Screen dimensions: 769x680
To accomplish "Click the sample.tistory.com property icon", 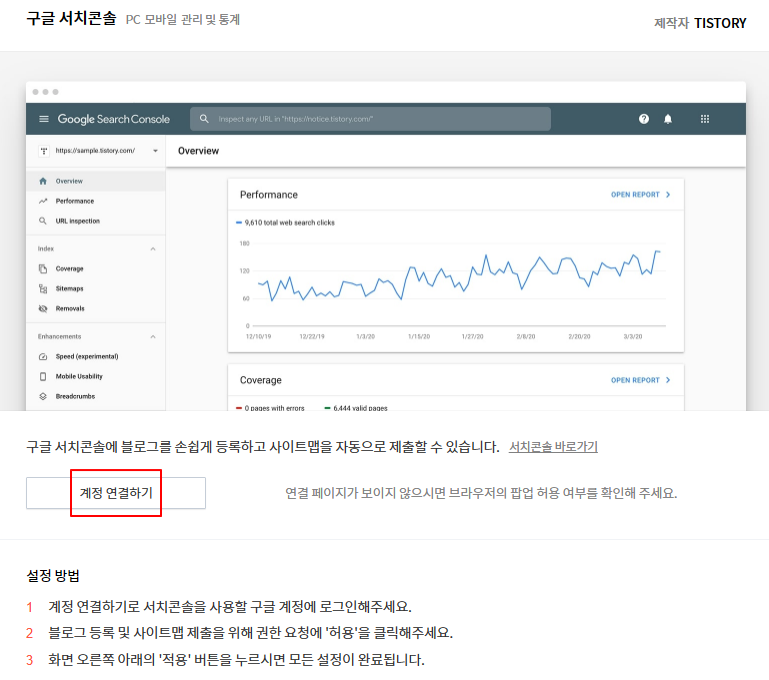I will 44,151.
